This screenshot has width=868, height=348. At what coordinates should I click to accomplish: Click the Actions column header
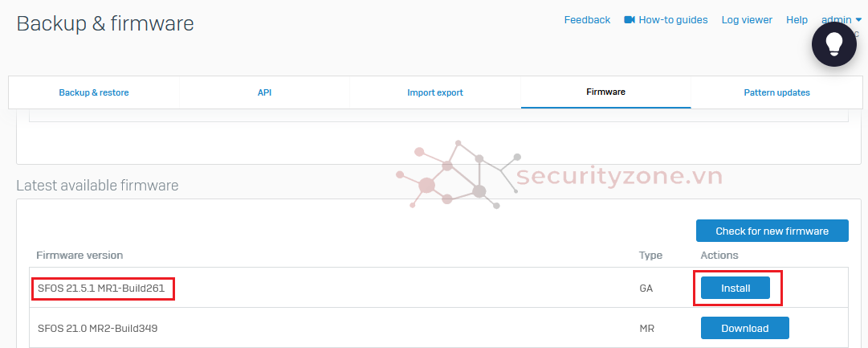click(x=719, y=256)
